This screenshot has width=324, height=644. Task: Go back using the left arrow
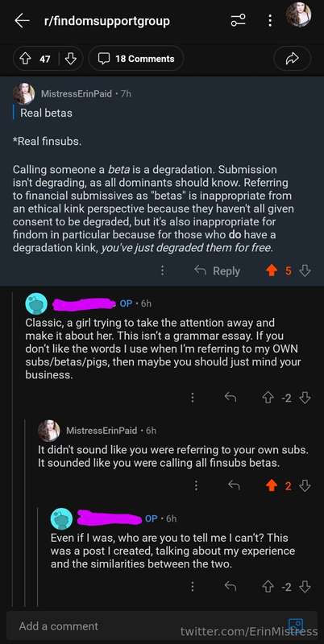point(22,21)
